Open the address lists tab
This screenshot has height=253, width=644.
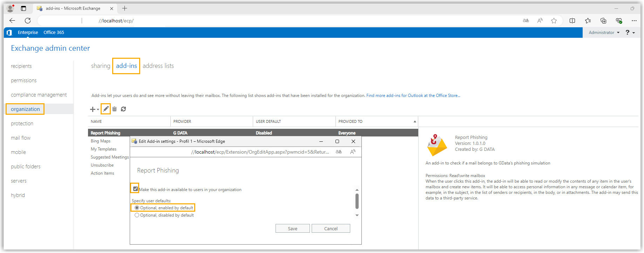tap(158, 66)
